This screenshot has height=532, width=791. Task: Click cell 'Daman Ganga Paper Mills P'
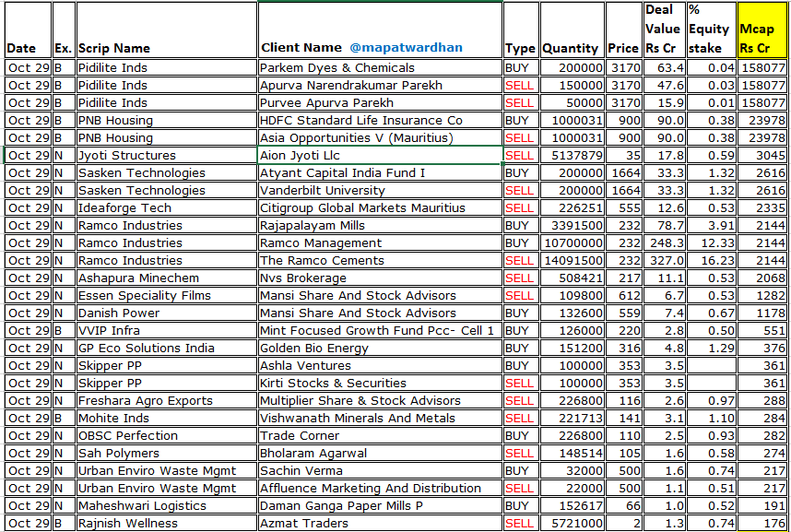pos(380,506)
